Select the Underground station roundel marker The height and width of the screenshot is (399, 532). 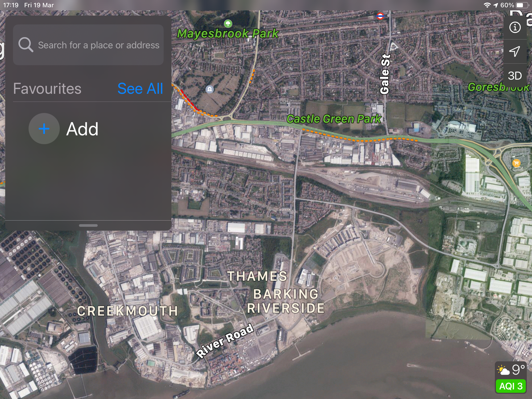380,16
